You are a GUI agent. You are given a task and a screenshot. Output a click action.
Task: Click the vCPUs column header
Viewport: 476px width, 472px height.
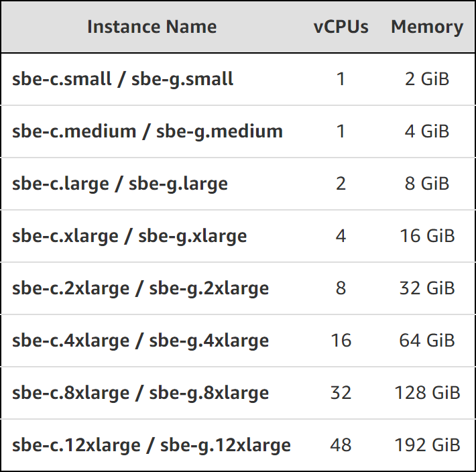coord(341,27)
